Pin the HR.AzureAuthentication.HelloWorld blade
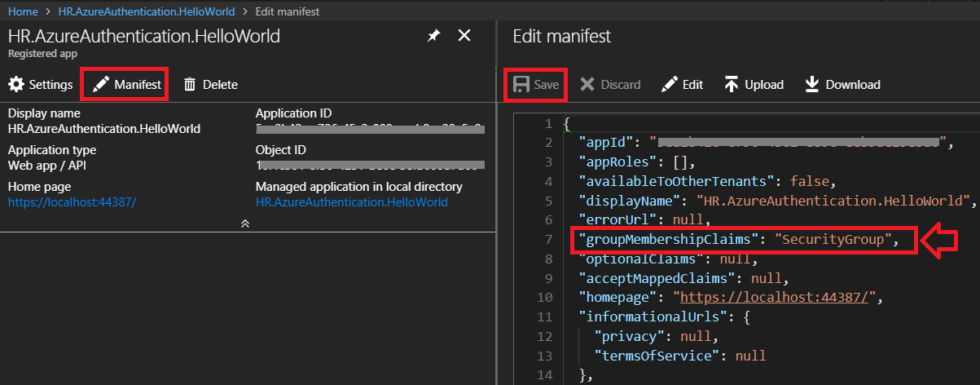 [x=433, y=36]
